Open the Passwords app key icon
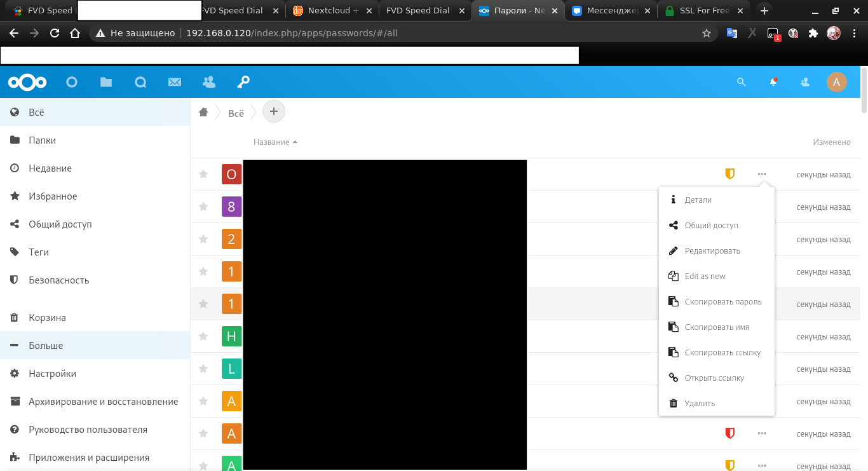This screenshot has height=471, width=868. click(243, 82)
